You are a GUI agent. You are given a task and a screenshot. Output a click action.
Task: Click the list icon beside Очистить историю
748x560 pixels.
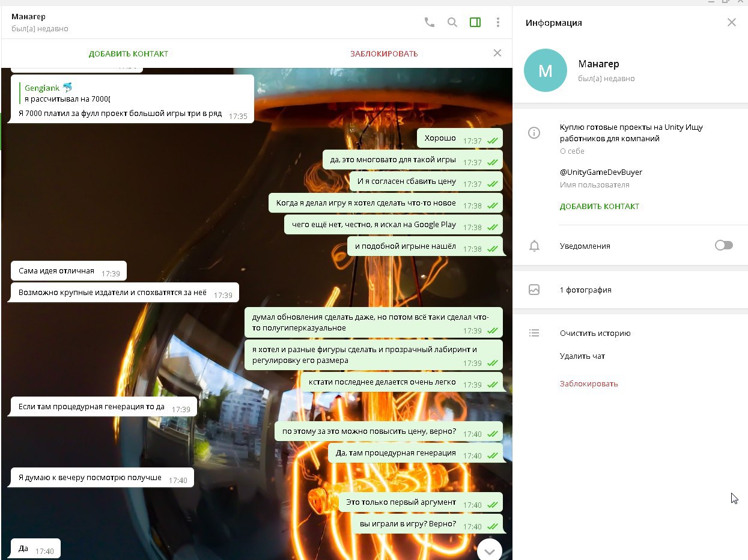pyautogui.click(x=534, y=333)
